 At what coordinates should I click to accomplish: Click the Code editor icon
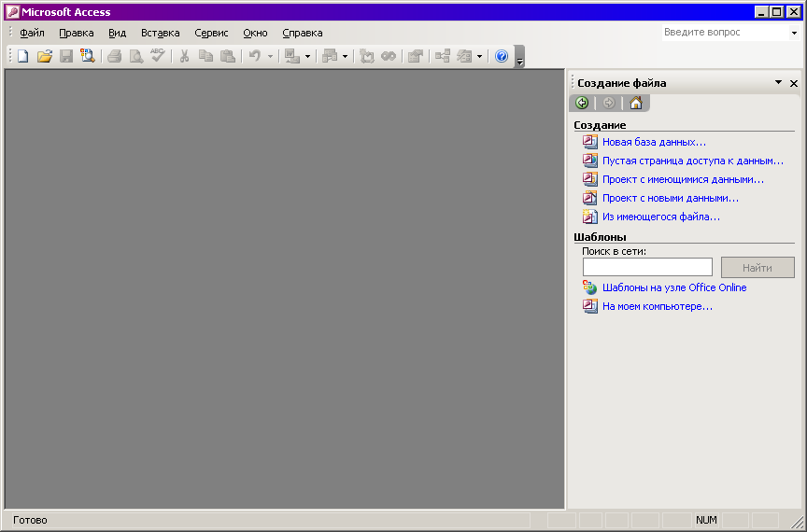click(x=367, y=56)
